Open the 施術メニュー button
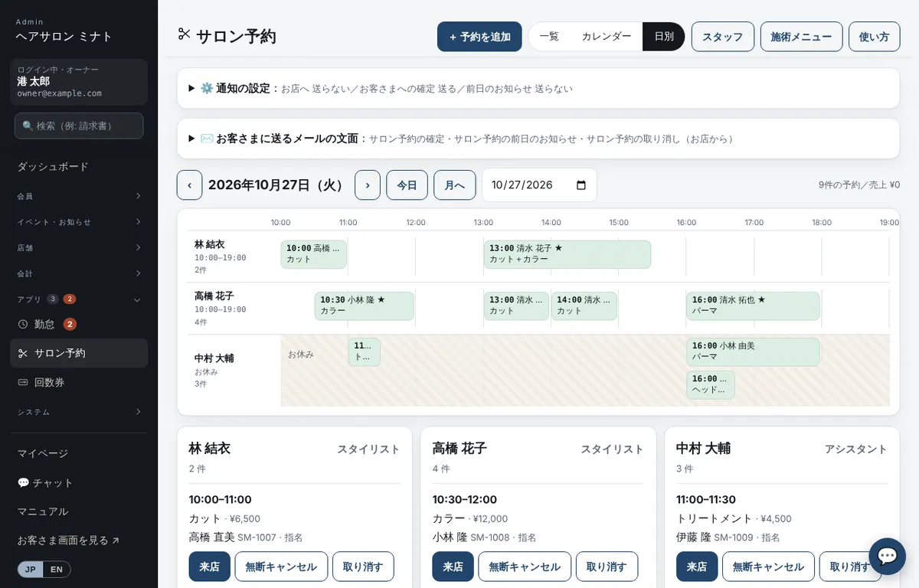Screen dimensions: 919x588 [x=801, y=36]
